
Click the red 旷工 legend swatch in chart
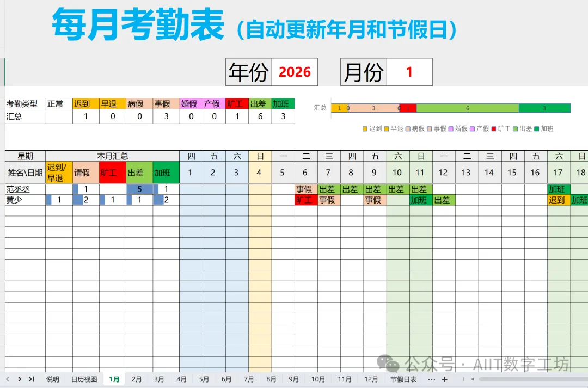coord(494,129)
